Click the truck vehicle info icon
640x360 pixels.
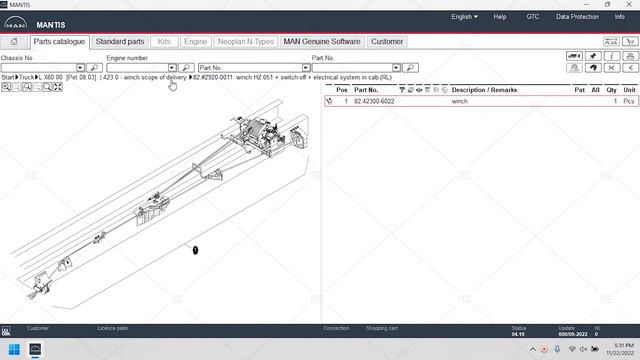(574, 56)
